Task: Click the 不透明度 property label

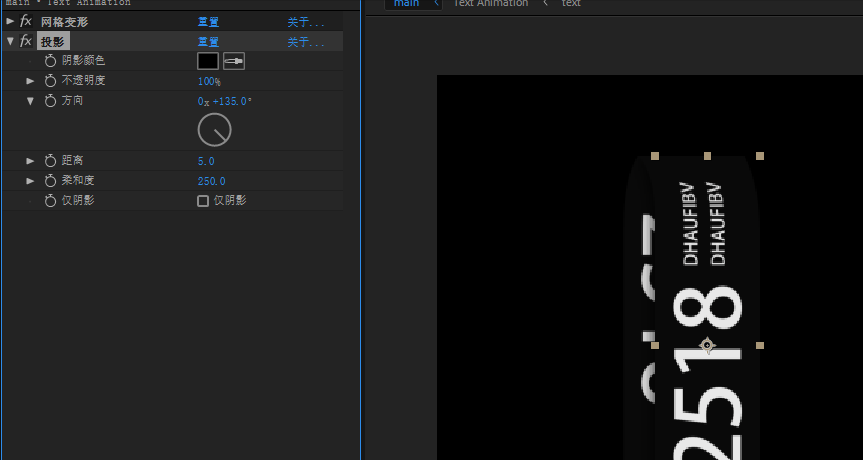Action: [83, 81]
